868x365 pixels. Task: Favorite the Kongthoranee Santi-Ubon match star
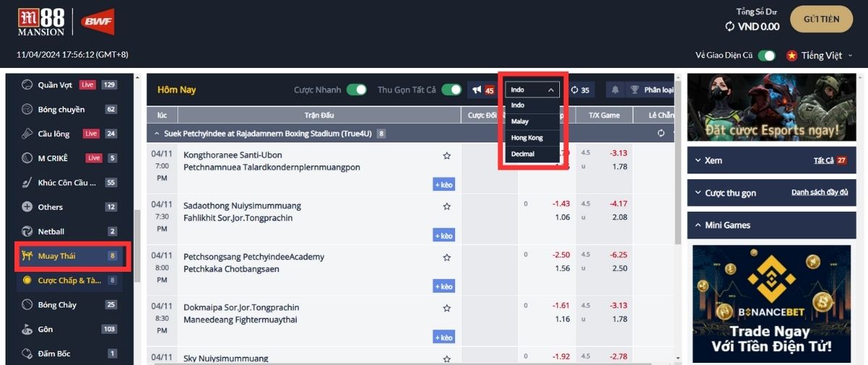(x=447, y=155)
